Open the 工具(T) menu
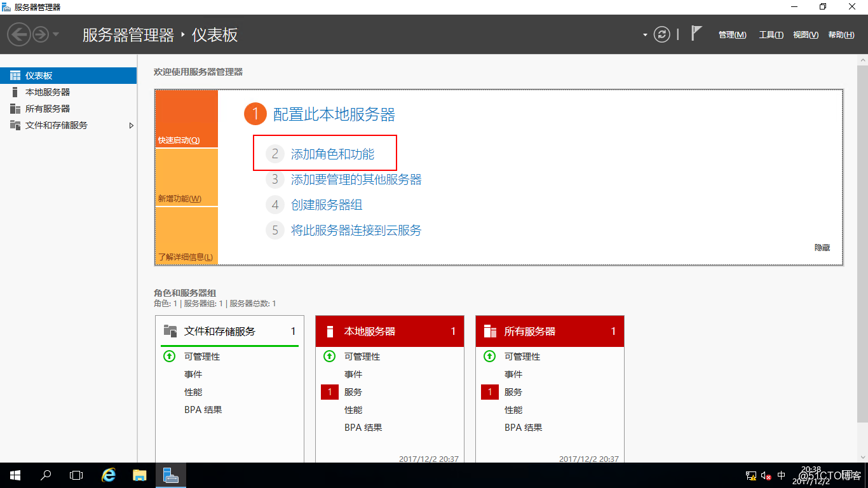The height and width of the screenshot is (488, 868). point(771,35)
